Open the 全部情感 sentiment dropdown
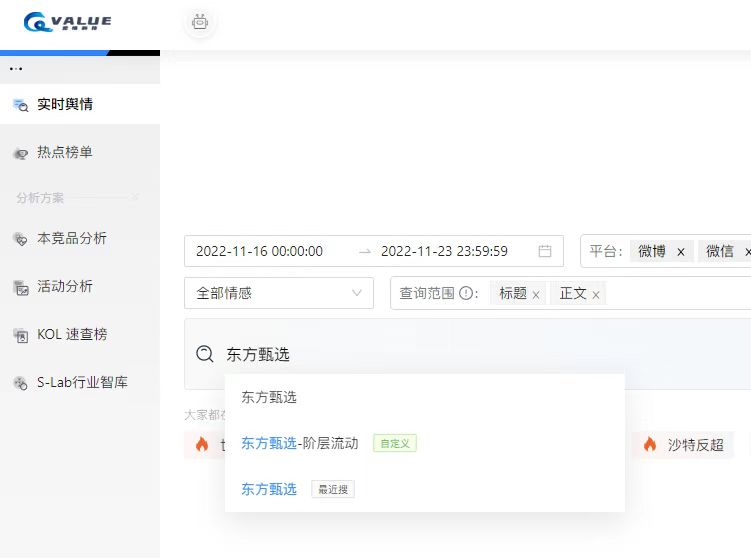The image size is (751, 558). pyautogui.click(x=279, y=293)
